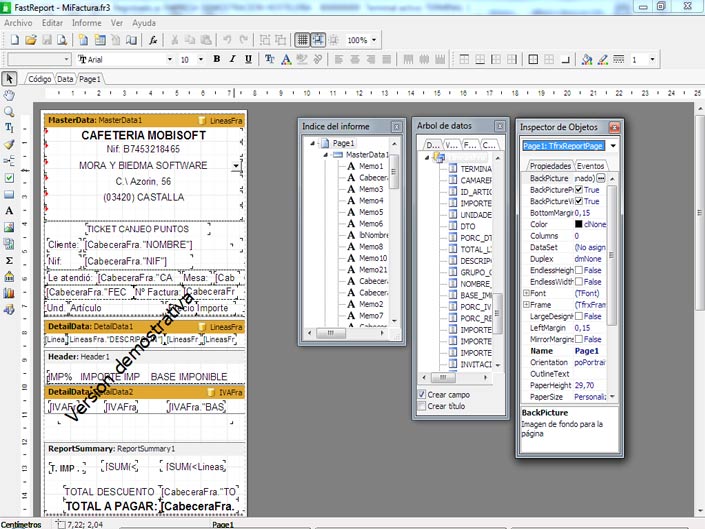
Task: Toggle Show grid toolbar button
Action: (x=302, y=40)
